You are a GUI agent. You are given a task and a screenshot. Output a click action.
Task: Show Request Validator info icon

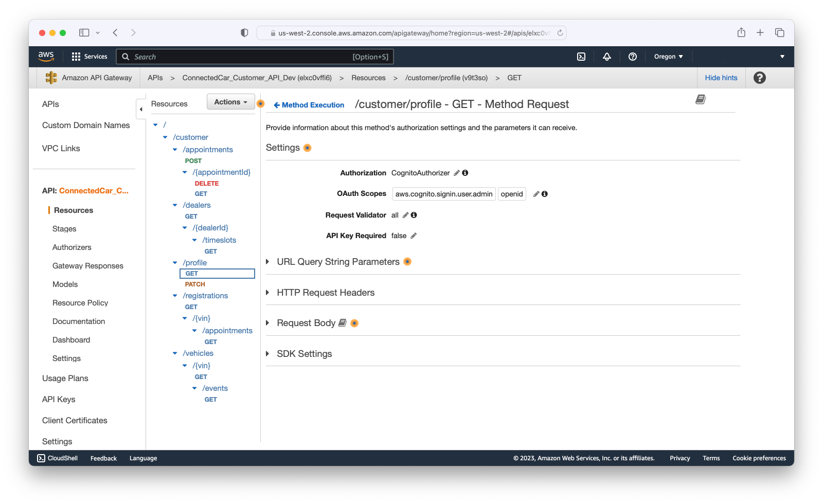point(414,215)
